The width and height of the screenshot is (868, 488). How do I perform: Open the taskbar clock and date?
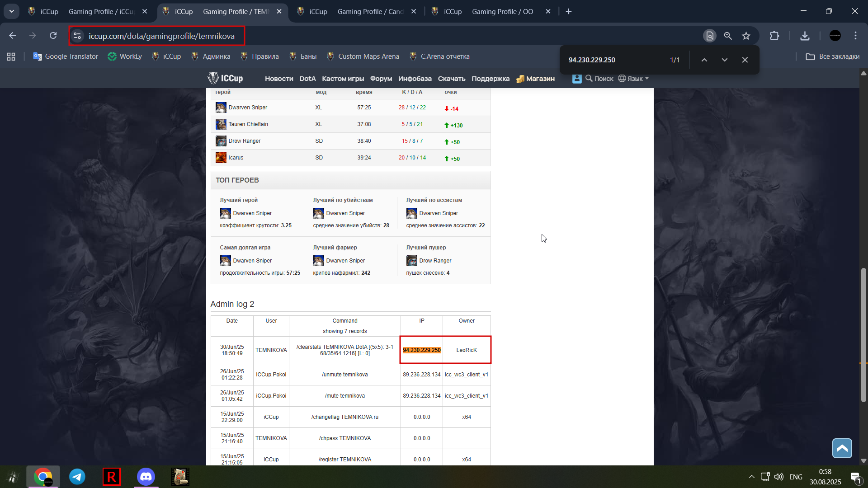825,477
